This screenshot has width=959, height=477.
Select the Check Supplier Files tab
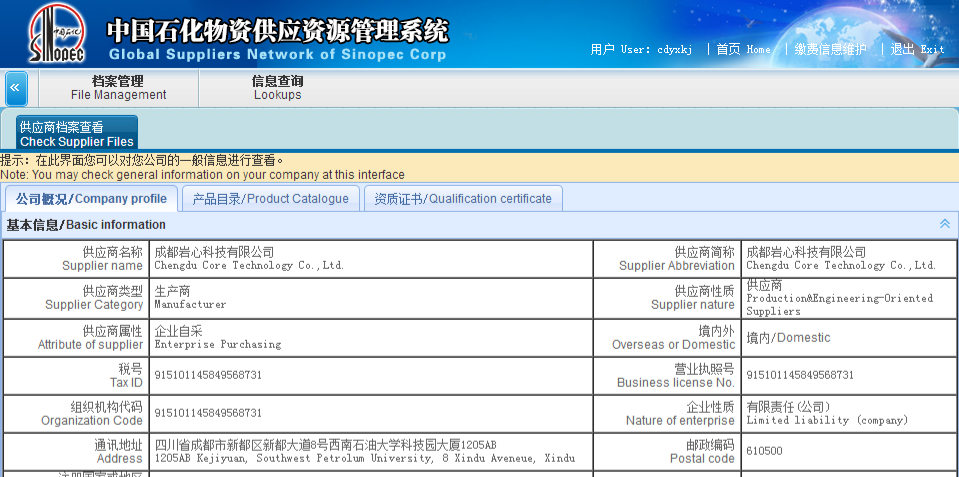(x=77, y=134)
